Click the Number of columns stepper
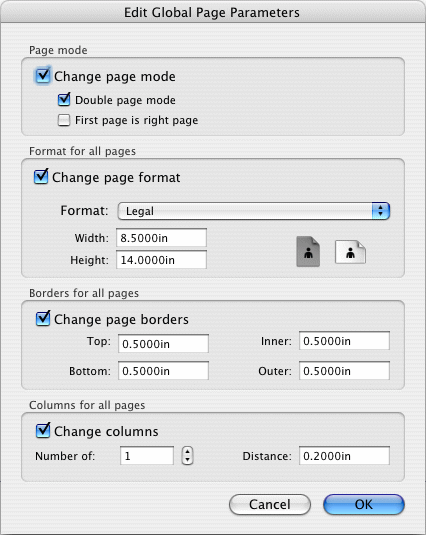The width and height of the screenshot is (426, 535). point(187,456)
